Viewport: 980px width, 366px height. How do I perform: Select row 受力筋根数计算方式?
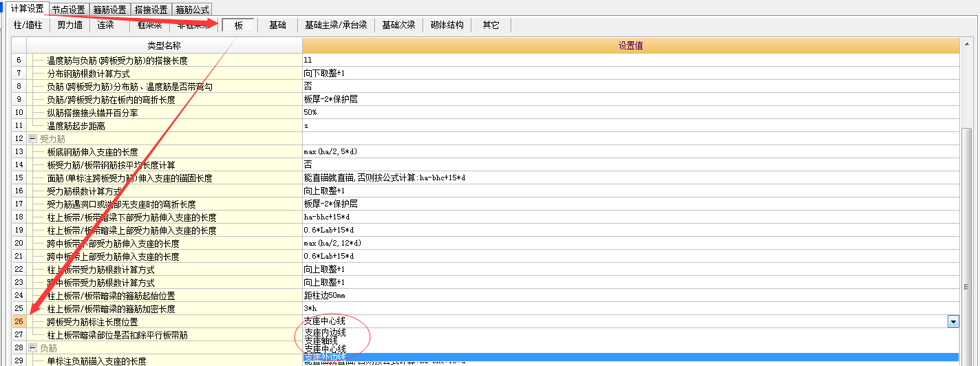point(85,191)
